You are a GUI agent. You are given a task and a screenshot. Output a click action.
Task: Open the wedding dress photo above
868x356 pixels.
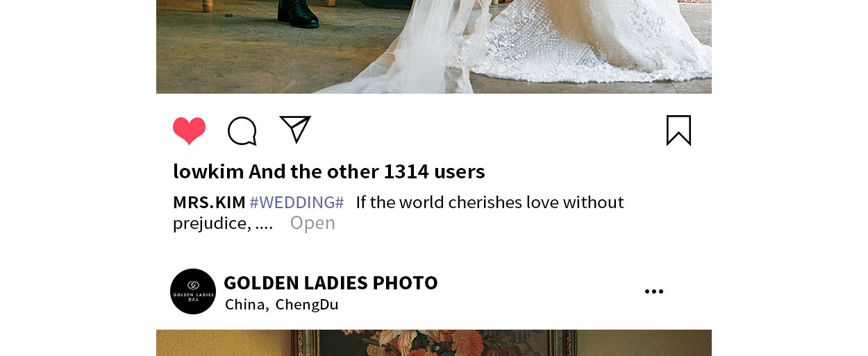pos(434,46)
